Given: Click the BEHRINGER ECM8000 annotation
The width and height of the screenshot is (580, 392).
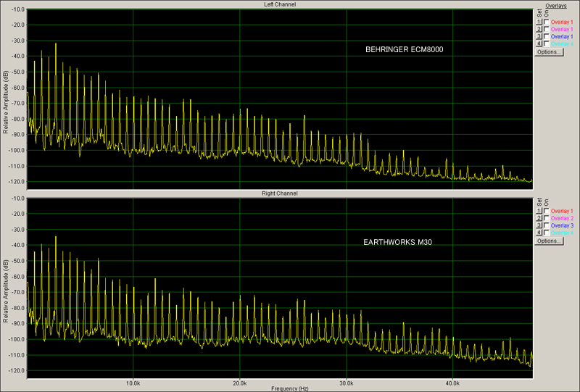Looking at the screenshot, I should pyautogui.click(x=404, y=49).
